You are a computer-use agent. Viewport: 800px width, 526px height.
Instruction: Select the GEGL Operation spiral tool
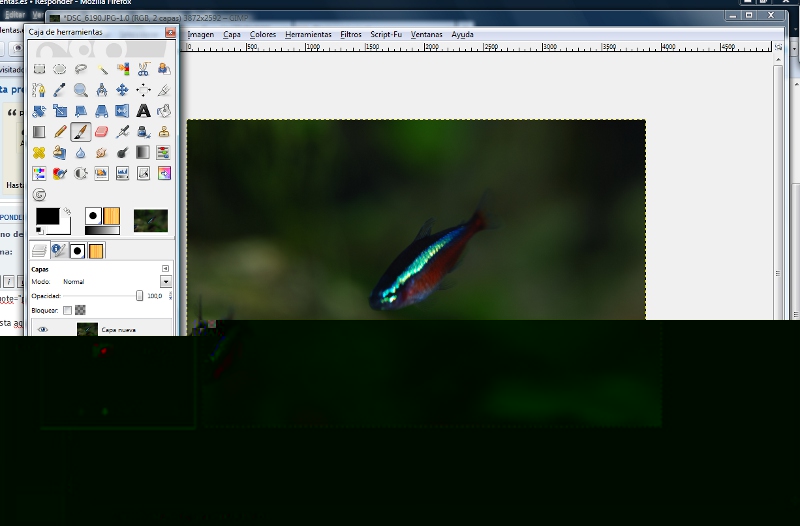39,194
